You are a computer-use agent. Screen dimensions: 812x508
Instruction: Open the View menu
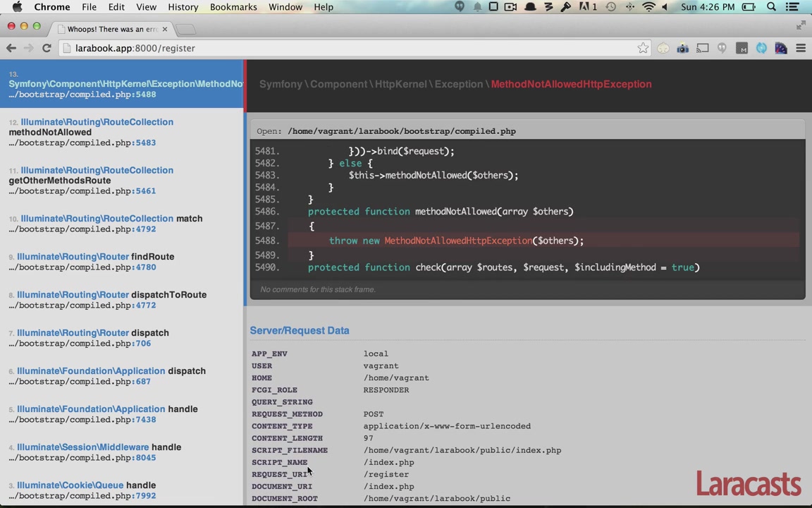(146, 7)
